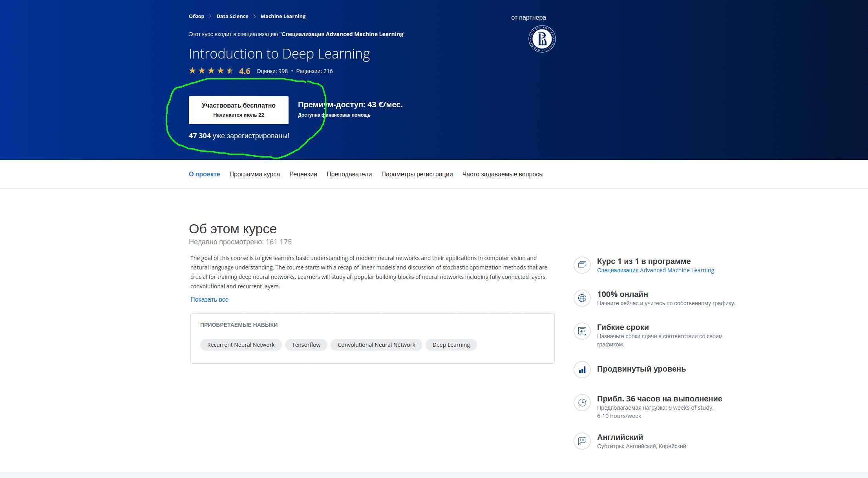
Task: Click the star rating icons
Action: [x=211, y=71]
